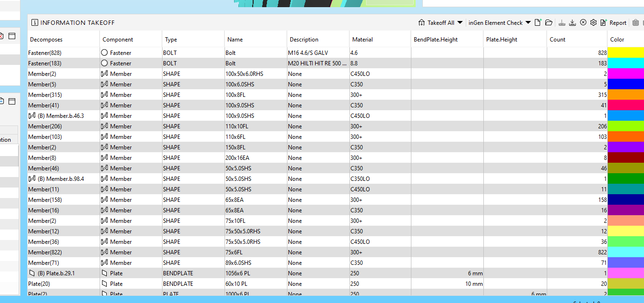Image resolution: width=644 pixels, height=303 pixels.
Task: Sort by the Name column header
Action: [256, 40]
